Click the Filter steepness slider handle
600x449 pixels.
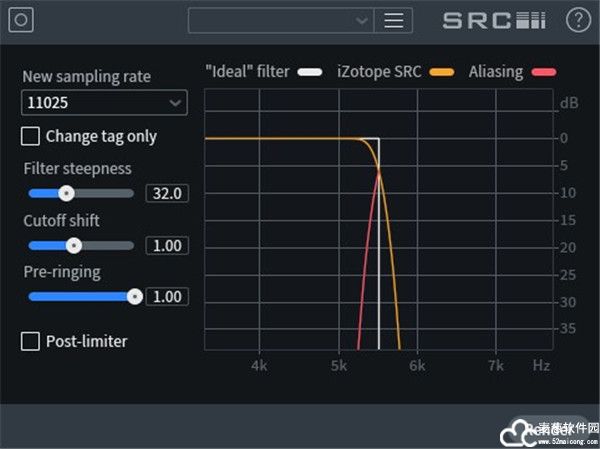pyautogui.click(x=66, y=193)
